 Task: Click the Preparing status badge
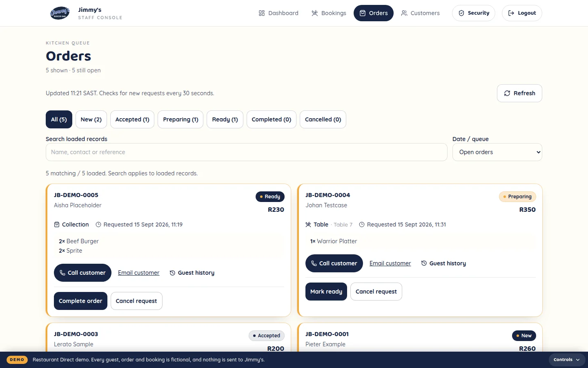click(517, 197)
